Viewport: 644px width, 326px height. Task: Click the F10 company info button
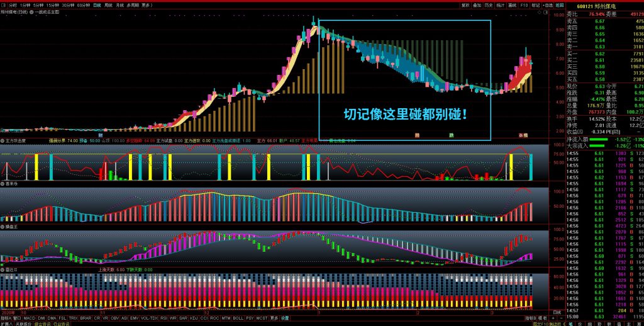[524, 4]
